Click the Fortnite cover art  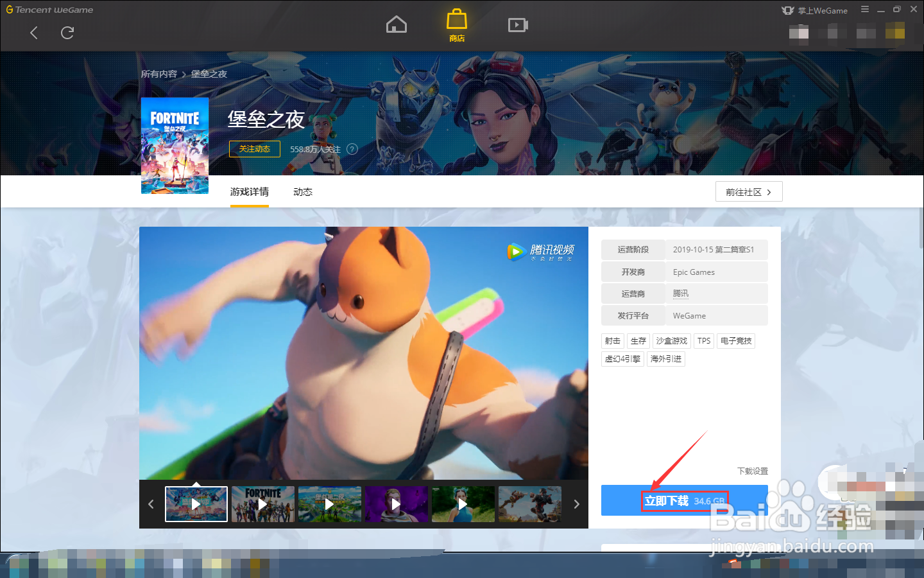[175, 145]
